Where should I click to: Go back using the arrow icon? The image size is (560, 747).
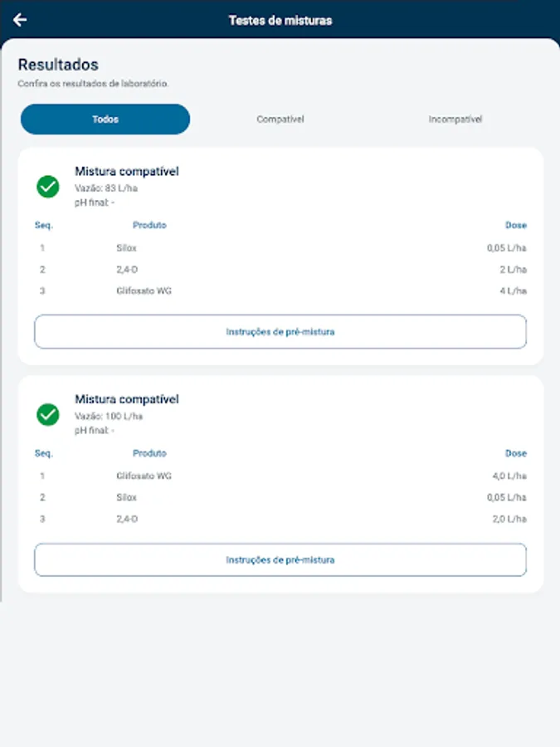[x=21, y=20]
